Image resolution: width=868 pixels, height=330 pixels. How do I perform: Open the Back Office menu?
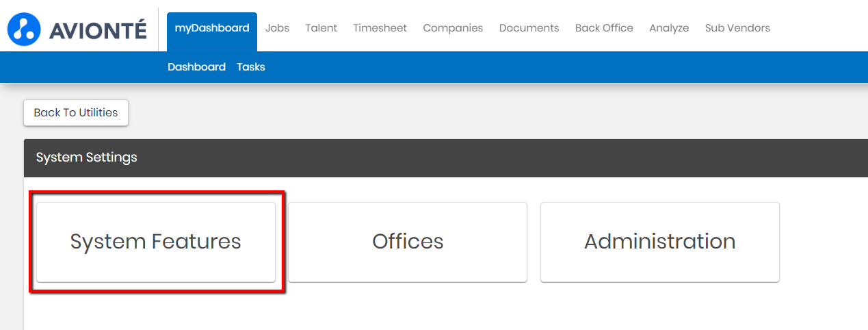[x=604, y=28]
